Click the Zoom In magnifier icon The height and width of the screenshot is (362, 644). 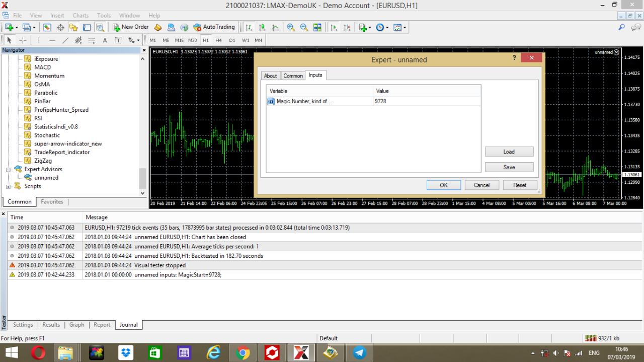(291, 27)
